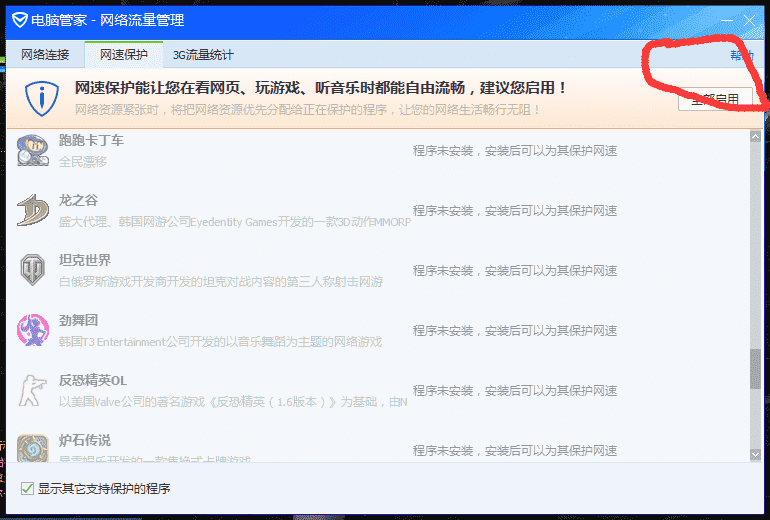Select the 坦克世界 shield icon
Viewport: 770px width, 520px height.
[33, 270]
